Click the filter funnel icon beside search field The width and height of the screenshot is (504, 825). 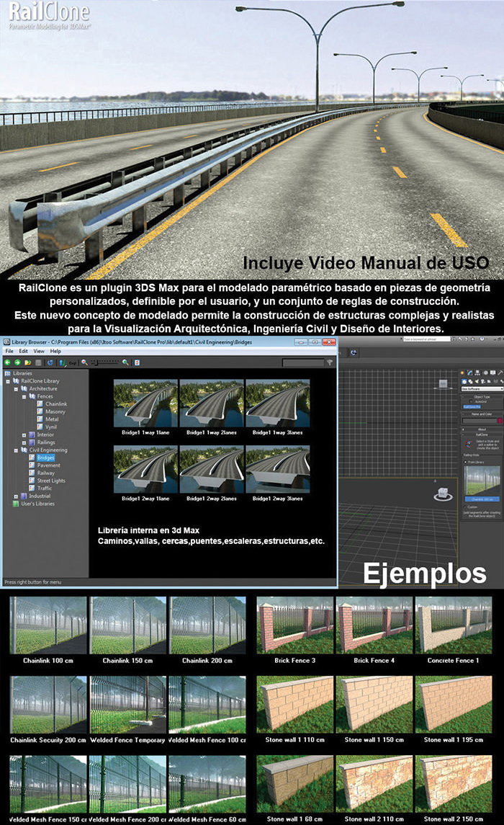click(330, 362)
